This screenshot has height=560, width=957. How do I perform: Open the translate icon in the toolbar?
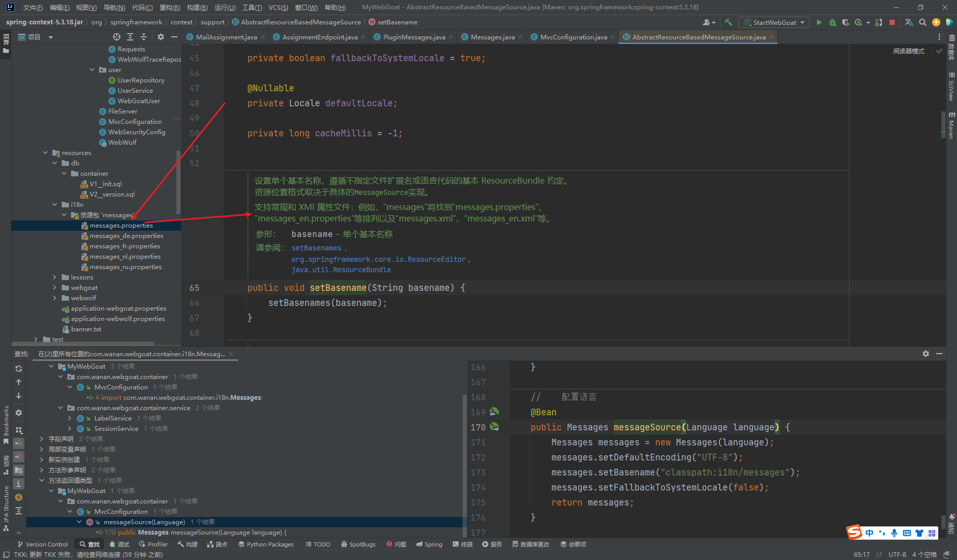pos(909,22)
